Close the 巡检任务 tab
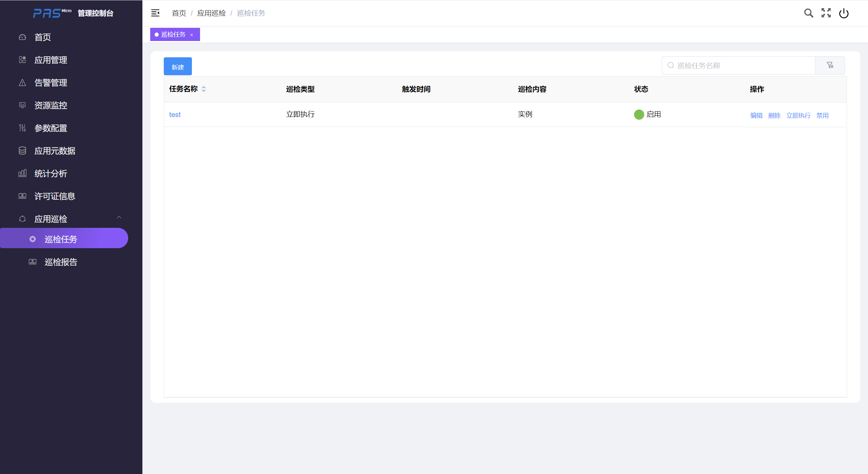The width and height of the screenshot is (868, 474). click(192, 35)
